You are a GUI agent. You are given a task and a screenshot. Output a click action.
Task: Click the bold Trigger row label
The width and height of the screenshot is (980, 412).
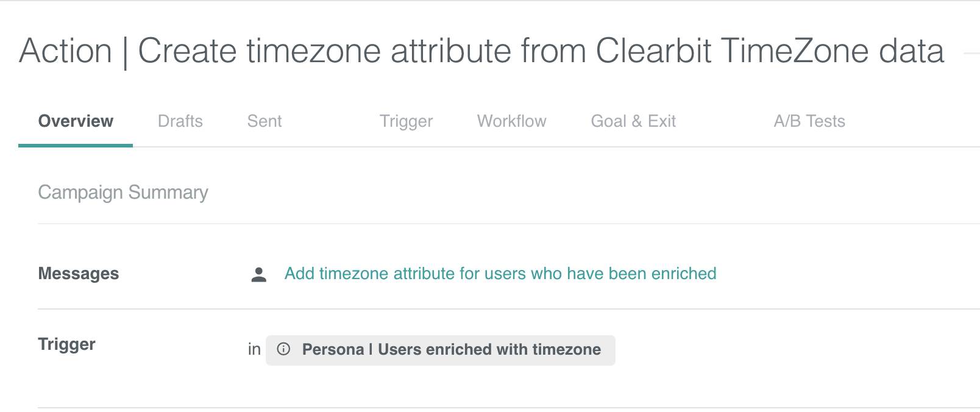pyautogui.click(x=67, y=344)
